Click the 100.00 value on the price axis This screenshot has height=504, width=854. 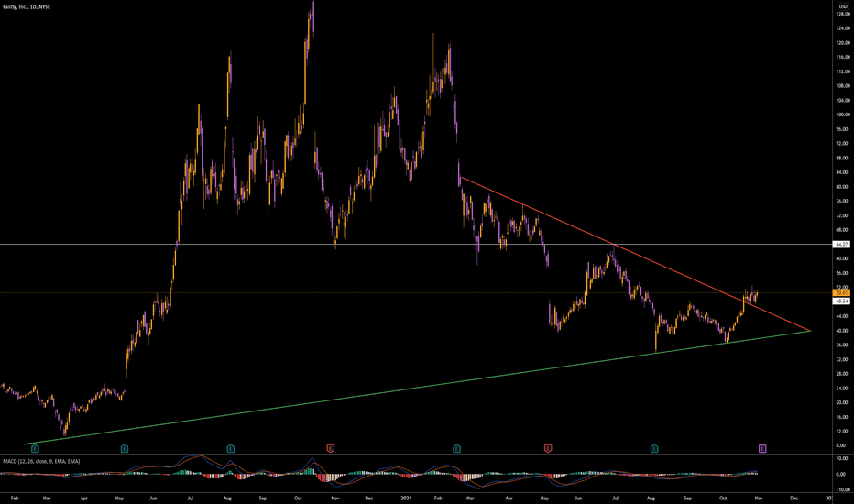click(x=843, y=115)
